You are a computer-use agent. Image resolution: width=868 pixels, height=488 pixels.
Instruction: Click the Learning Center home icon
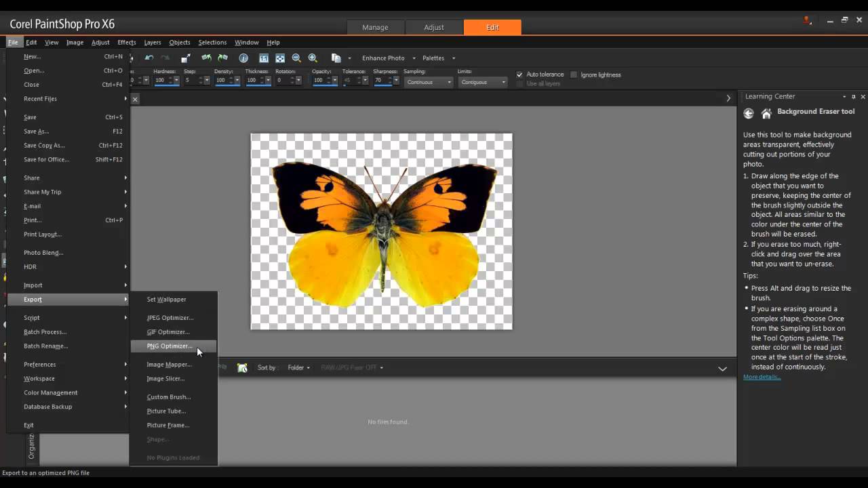[x=766, y=113]
